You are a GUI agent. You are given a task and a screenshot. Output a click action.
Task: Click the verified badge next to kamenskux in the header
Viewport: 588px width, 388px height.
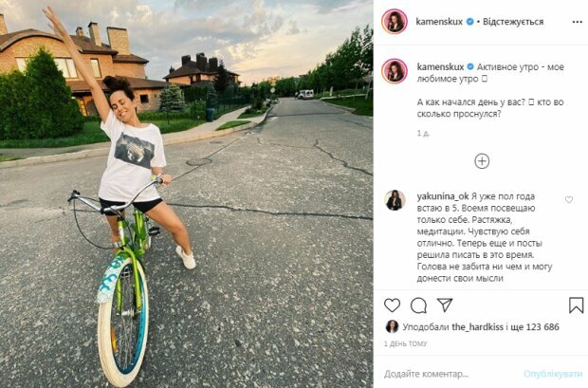(x=469, y=22)
